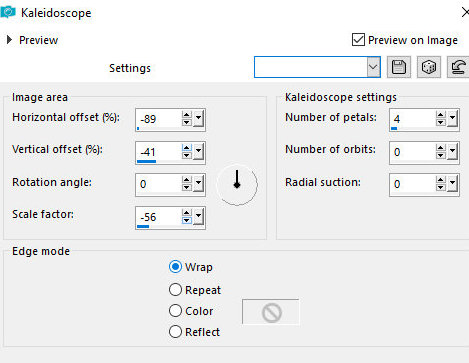Increase Horizontal offset with up spinner arrow
This screenshot has height=363, width=469.
point(187,115)
